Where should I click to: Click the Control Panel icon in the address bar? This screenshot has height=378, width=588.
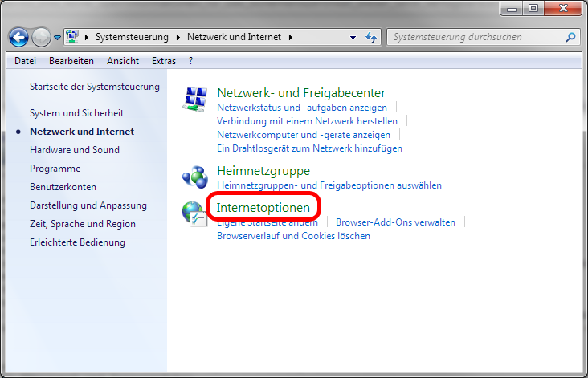[x=72, y=36]
